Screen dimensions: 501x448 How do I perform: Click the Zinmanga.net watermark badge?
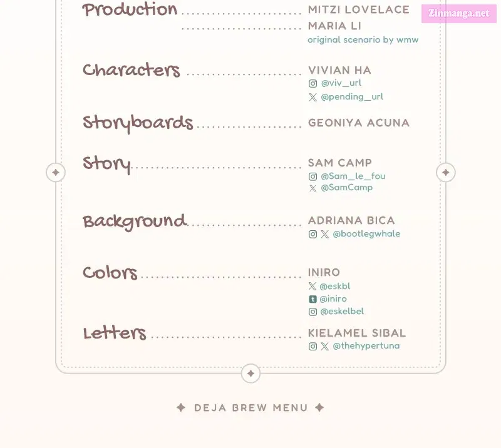459,13
